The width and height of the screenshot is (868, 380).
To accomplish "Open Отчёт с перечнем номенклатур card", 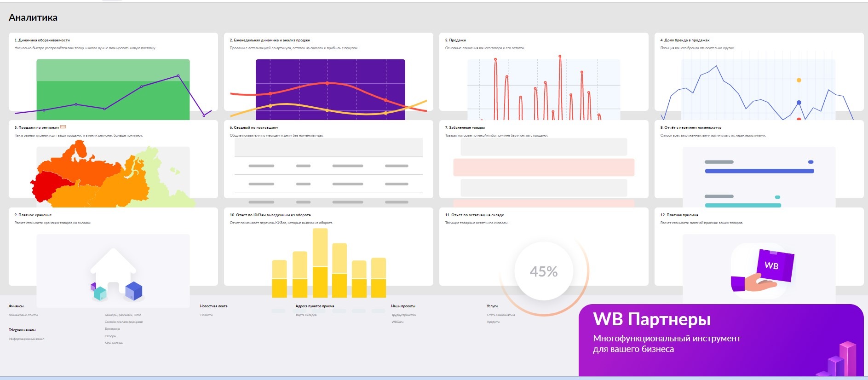I will (759, 159).
